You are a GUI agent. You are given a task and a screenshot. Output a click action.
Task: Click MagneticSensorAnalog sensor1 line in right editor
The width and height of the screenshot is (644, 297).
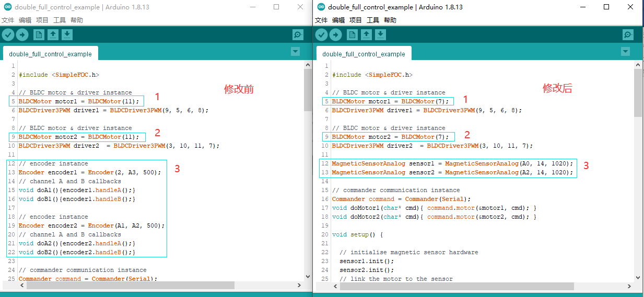point(452,163)
